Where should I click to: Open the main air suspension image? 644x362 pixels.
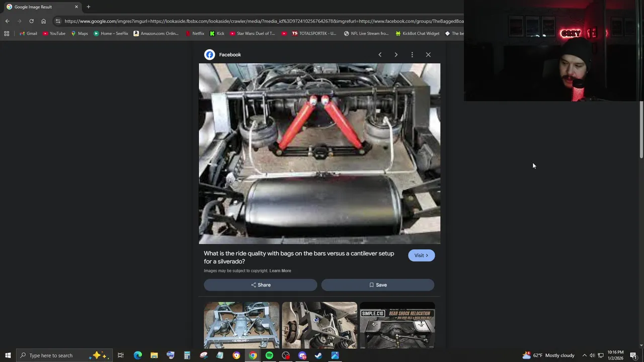pos(319,154)
